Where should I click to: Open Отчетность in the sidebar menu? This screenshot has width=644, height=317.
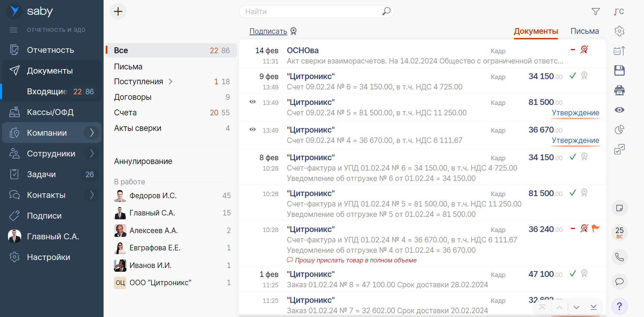[50, 50]
